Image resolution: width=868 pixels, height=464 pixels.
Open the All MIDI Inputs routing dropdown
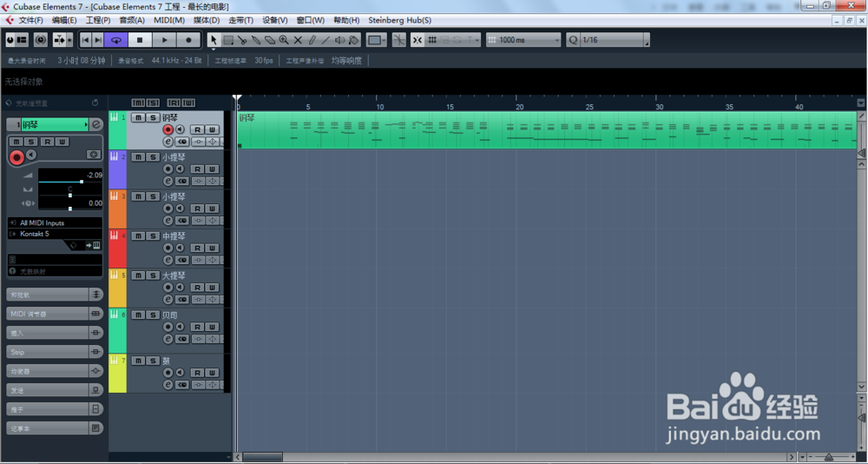pyautogui.click(x=56, y=222)
